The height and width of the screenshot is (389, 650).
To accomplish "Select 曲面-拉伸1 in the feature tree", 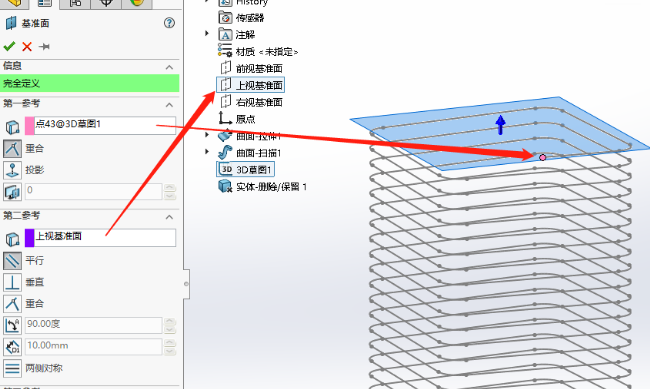I will [x=259, y=136].
